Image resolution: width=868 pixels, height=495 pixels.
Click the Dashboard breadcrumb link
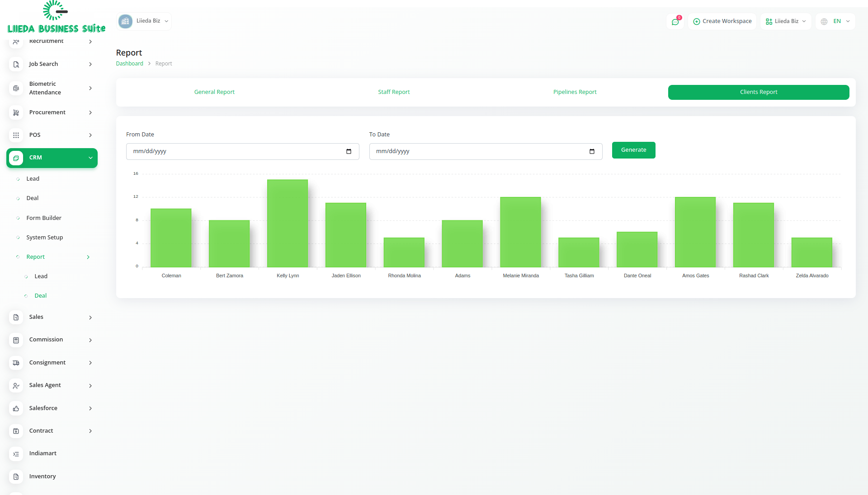129,64
